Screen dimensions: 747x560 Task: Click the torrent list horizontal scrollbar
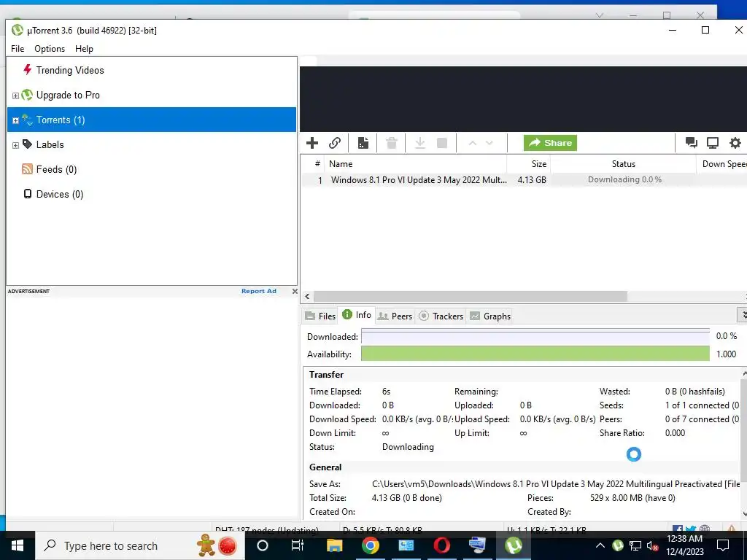pos(471,296)
